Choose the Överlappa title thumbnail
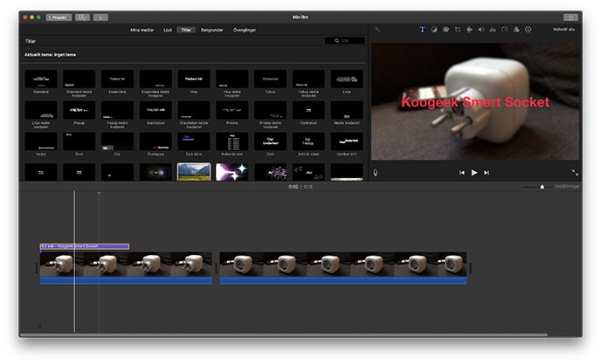601x364 pixels. 155,141
